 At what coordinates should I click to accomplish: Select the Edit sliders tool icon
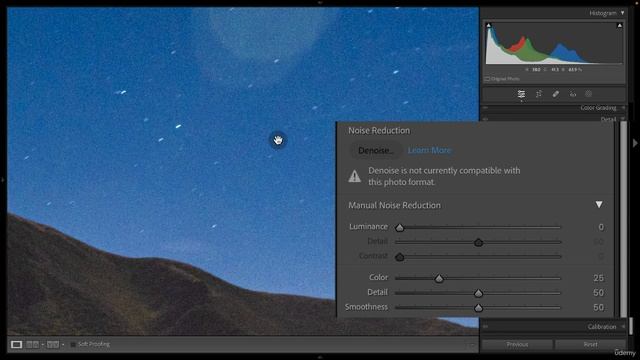click(521, 94)
